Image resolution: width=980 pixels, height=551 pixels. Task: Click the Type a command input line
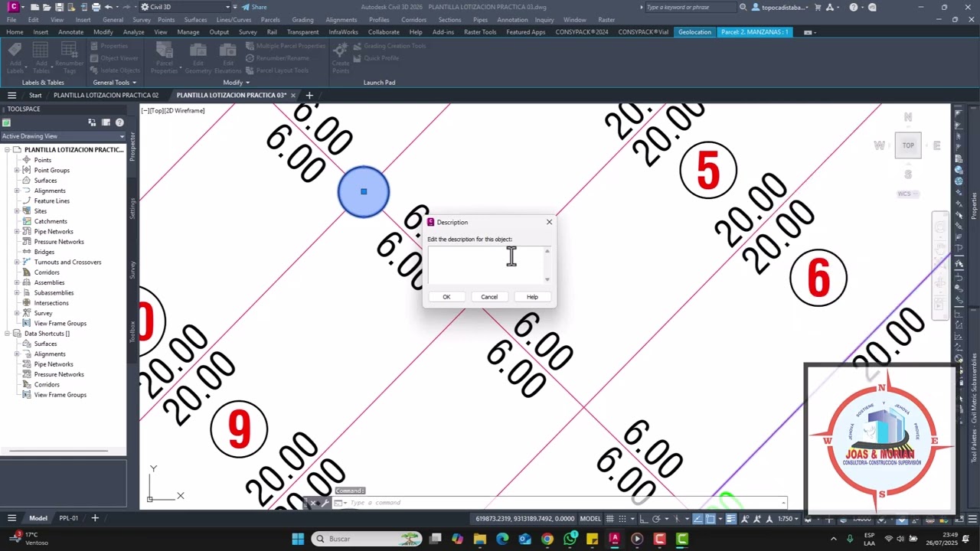click(x=563, y=503)
